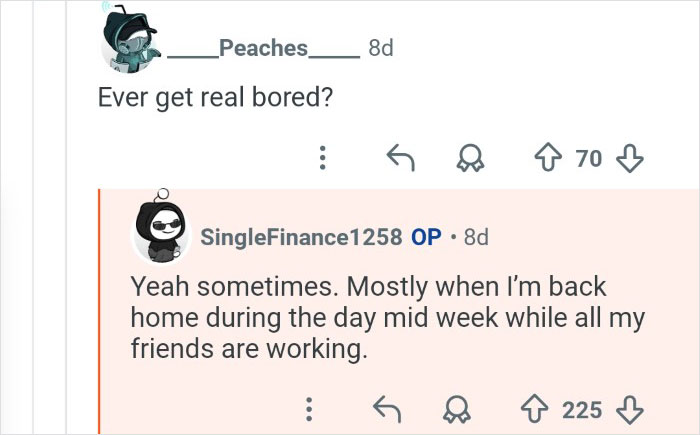Click the 8d timestamp on the OP reply
Image resolution: width=700 pixels, height=435 pixels.
(477, 237)
